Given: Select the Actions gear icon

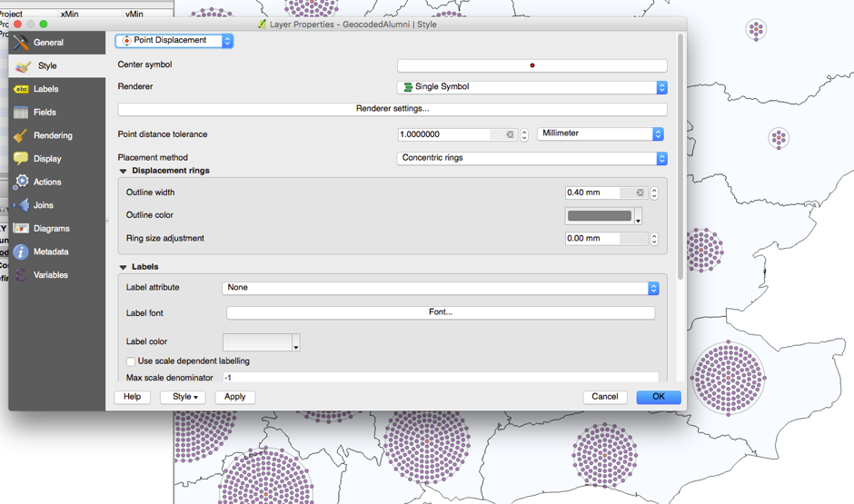Looking at the screenshot, I should click(21, 182).
